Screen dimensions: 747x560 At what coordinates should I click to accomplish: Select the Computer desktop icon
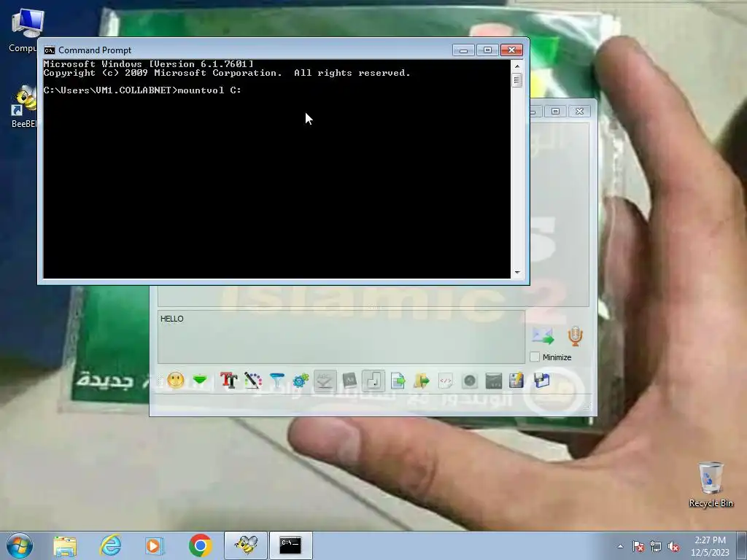click(26, 31)
